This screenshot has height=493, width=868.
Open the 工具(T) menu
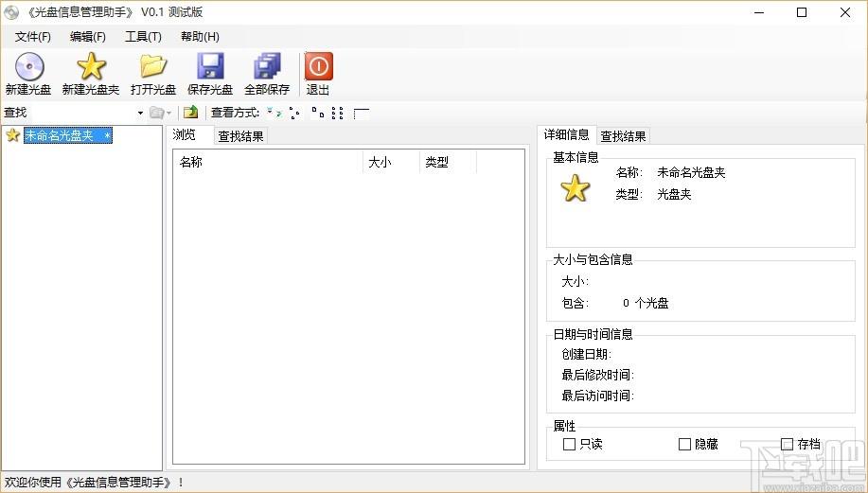pos(143,37)
